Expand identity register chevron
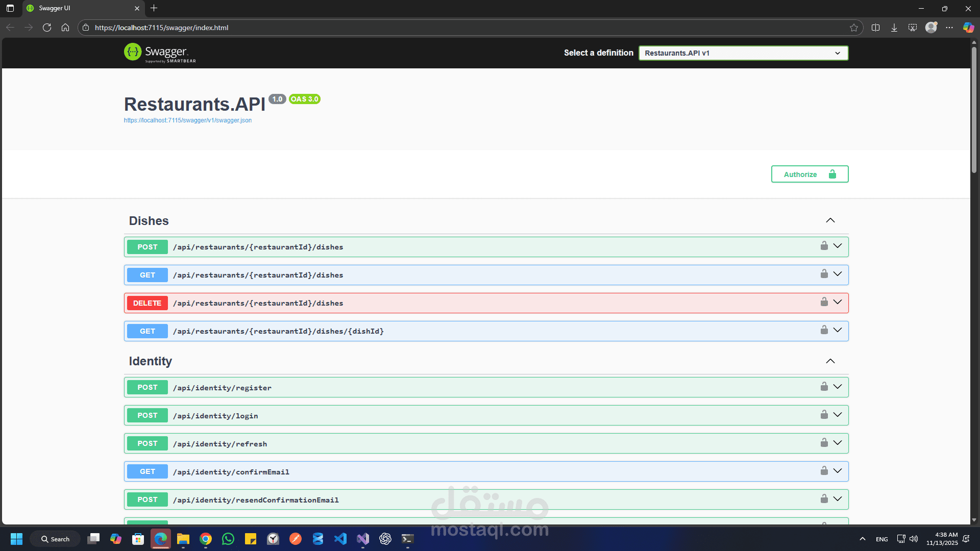Viewport: 980px width, 551px height. tap(838, 387)
